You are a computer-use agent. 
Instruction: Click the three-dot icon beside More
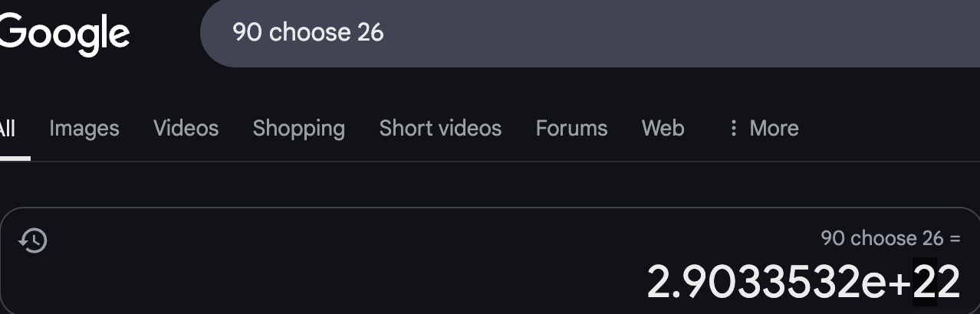pyautogui.click(x=733, y=128)
